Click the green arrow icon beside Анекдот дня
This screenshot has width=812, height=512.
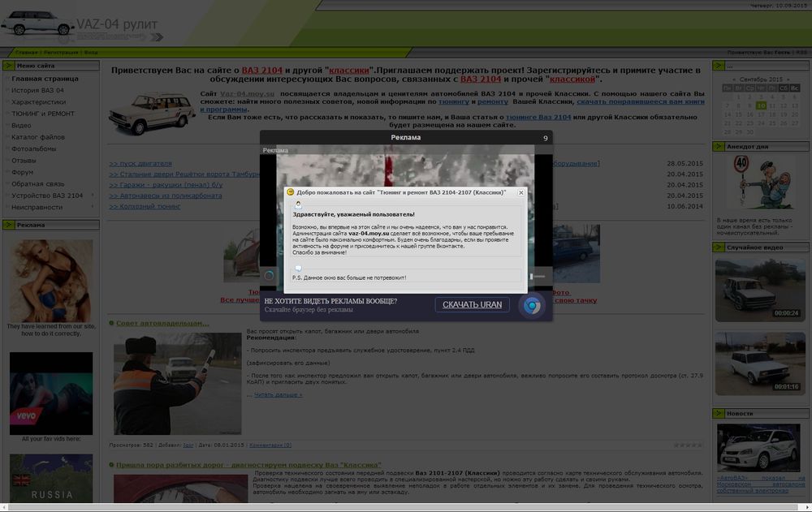(x=719, y=146)
